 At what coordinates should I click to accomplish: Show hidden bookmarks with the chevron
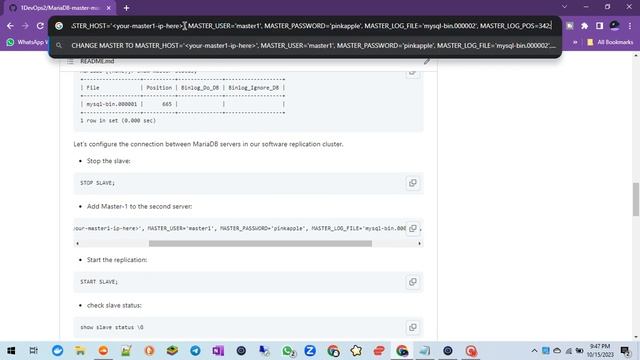coord(575,42)
